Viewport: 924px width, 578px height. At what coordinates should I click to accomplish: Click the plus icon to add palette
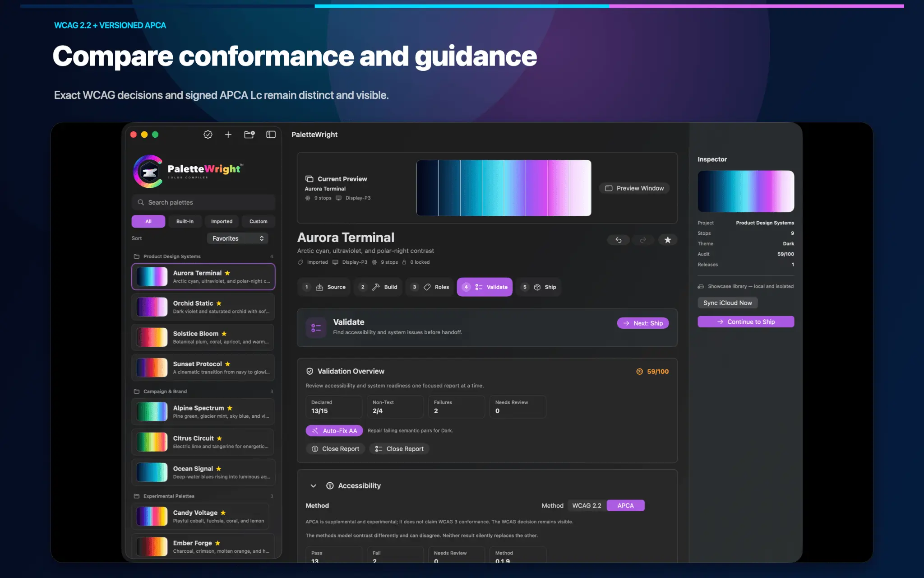click(x=228, y=135)
